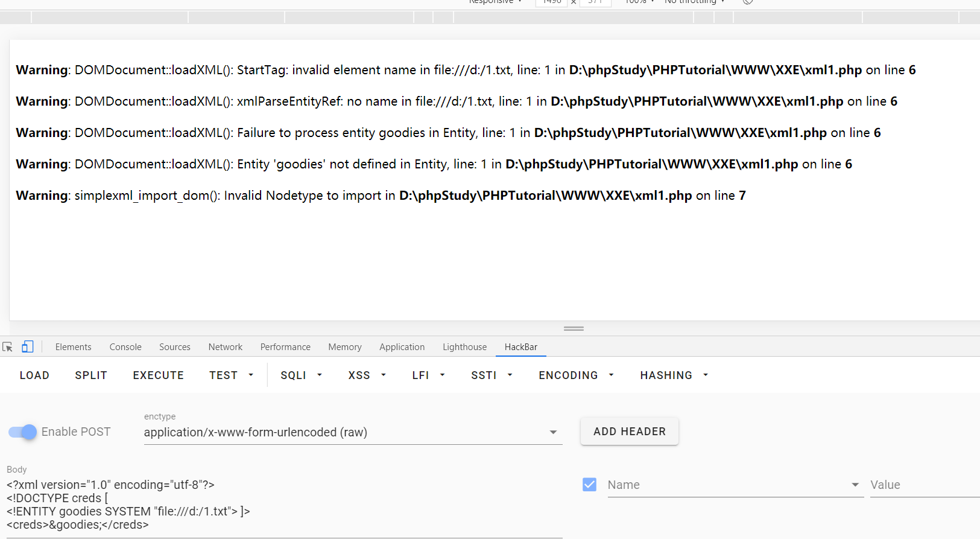The width and height of the screenshot is (980, 539).
Task: Open the Console tab
Action: pyautogui.click(x=125, y=347)
